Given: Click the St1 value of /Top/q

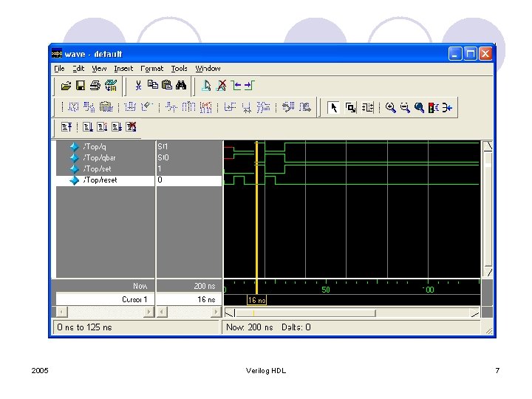Looking at the screenshot, I should 163,146.
